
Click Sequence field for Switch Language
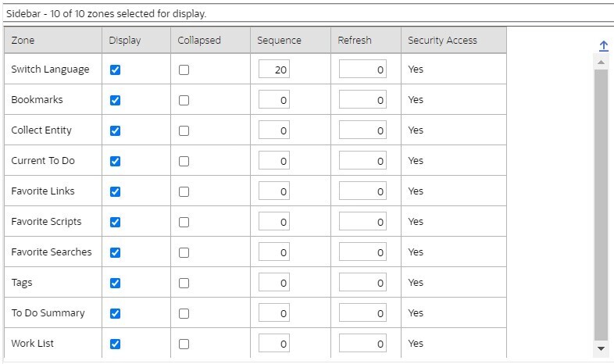(274, 70)
